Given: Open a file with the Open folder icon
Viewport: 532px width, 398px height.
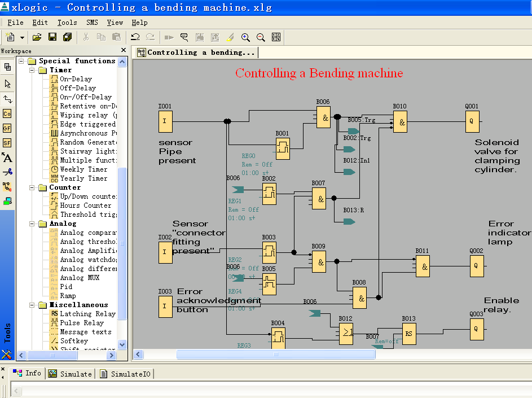Looking at the screenshot, I should (38, 37).
